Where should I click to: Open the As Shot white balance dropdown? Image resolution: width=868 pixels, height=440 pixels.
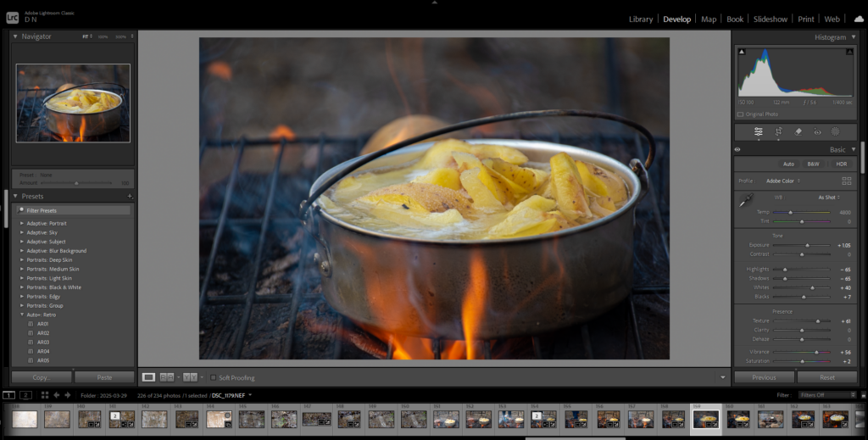829,197
